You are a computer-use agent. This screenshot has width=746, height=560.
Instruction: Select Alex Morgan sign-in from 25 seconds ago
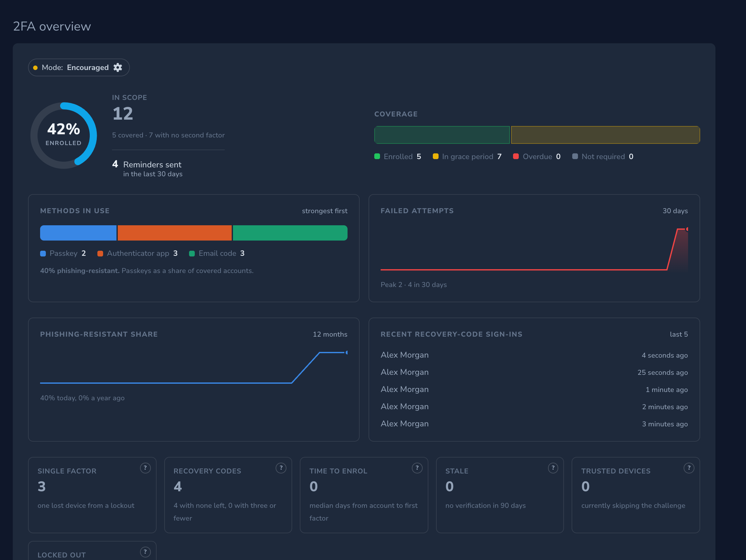coord(534,372)
